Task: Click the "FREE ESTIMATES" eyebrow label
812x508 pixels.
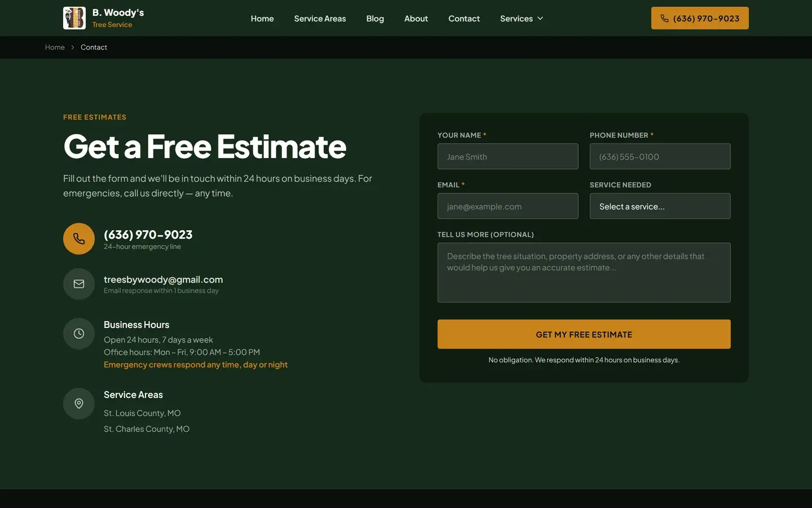Action: (95, 117)
